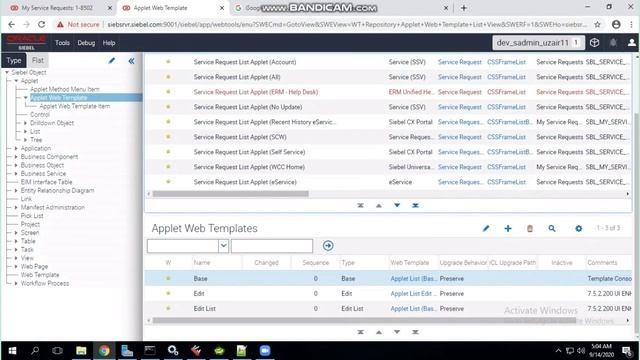The height and width of the screenshot is (360, 640).
Task: Open Zoom app from the taskbar
Action: tap(265, 351)
